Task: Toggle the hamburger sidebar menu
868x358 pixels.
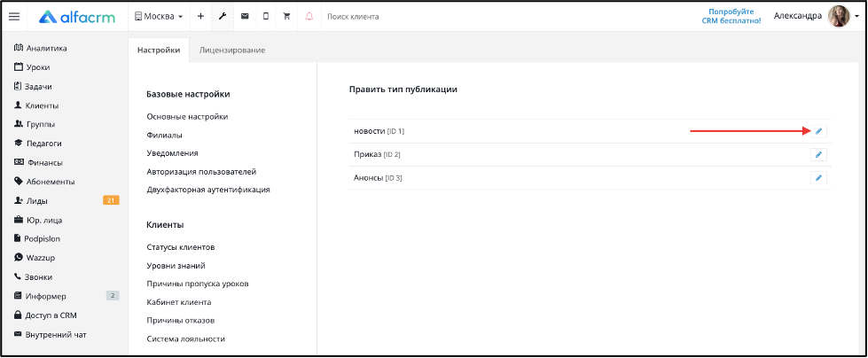Action: pos(14,17)
